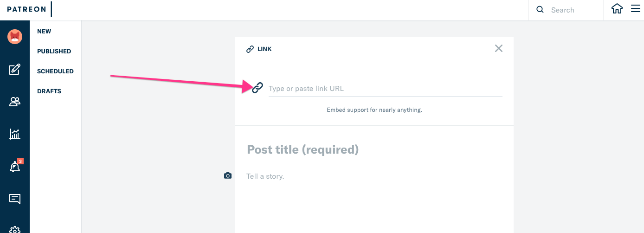
Task: Click the camera icon to add image
Action: tap(228, 175)
